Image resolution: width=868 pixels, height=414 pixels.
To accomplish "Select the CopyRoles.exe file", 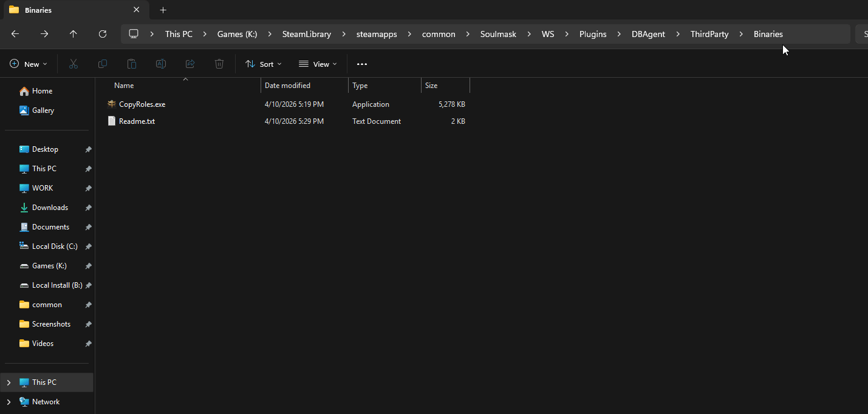I will (x=142, y=104).
